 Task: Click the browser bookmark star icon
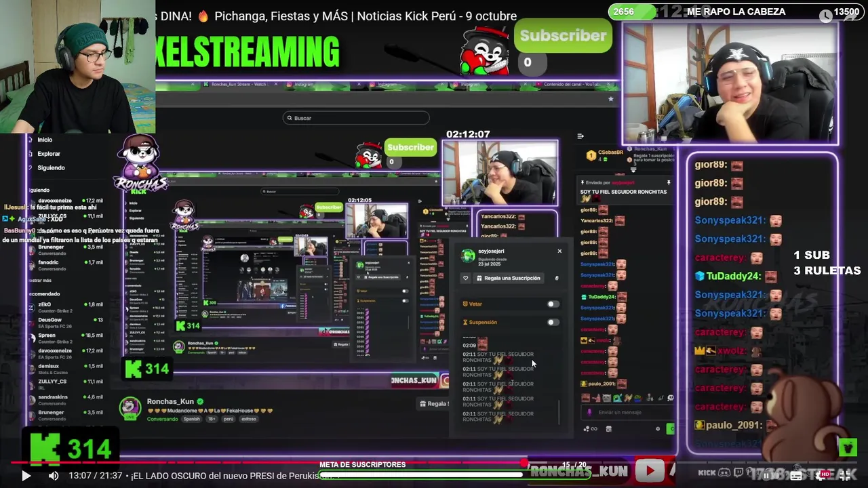[610, 99]
